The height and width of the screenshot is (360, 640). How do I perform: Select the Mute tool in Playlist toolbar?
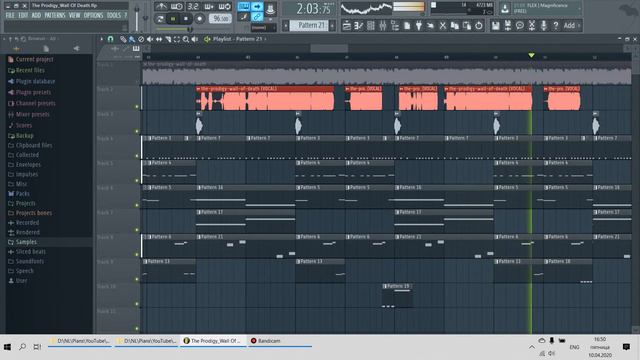coord(150,39)
